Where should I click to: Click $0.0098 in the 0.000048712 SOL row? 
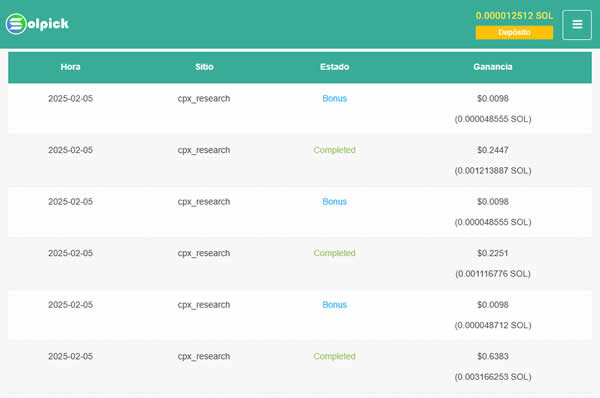[492, 305]
